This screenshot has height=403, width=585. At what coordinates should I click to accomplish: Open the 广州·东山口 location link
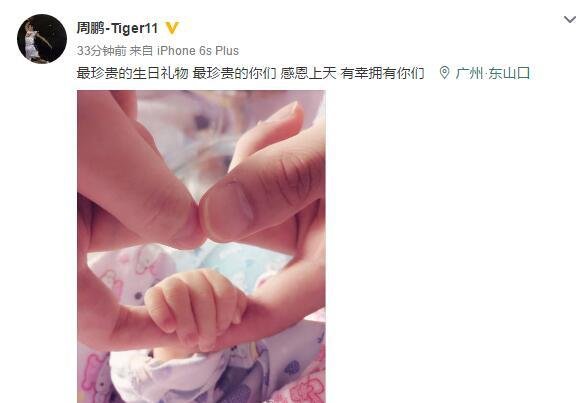point(492,73)
